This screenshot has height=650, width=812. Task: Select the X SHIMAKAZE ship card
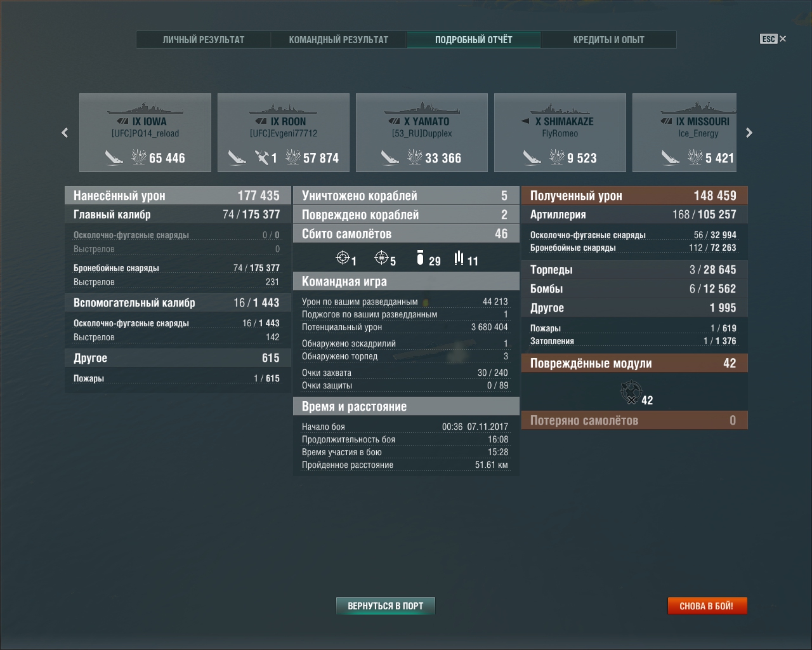tap(560, 133)
